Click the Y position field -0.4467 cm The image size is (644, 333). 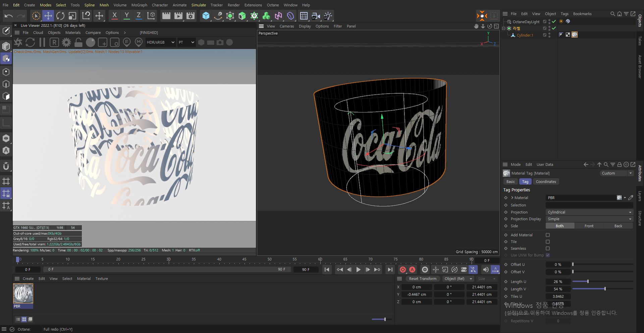(416, 294)
